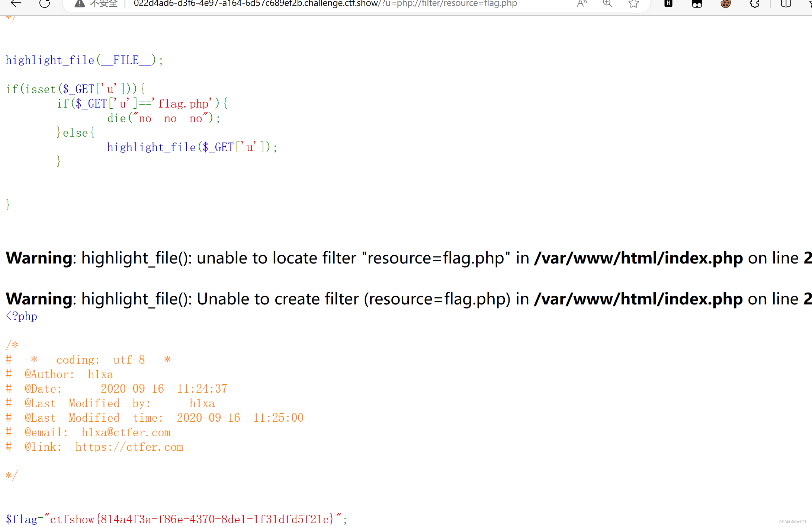Click the https://ctfer.com link text
This screenshot has width=812, height=527.
[x=129, y=447]
